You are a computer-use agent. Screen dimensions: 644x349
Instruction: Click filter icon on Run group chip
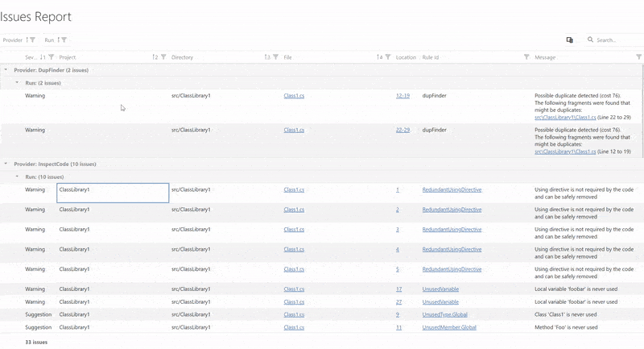(64, 39)
